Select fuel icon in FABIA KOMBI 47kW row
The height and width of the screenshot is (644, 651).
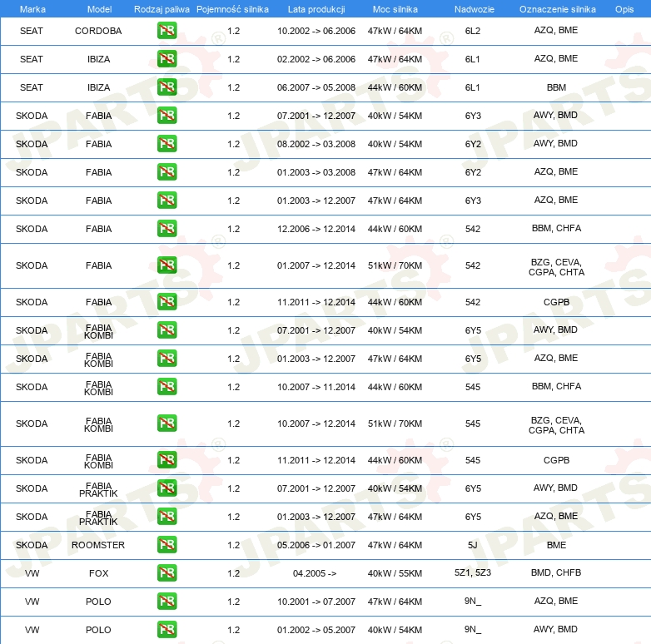tap(166, 358)
